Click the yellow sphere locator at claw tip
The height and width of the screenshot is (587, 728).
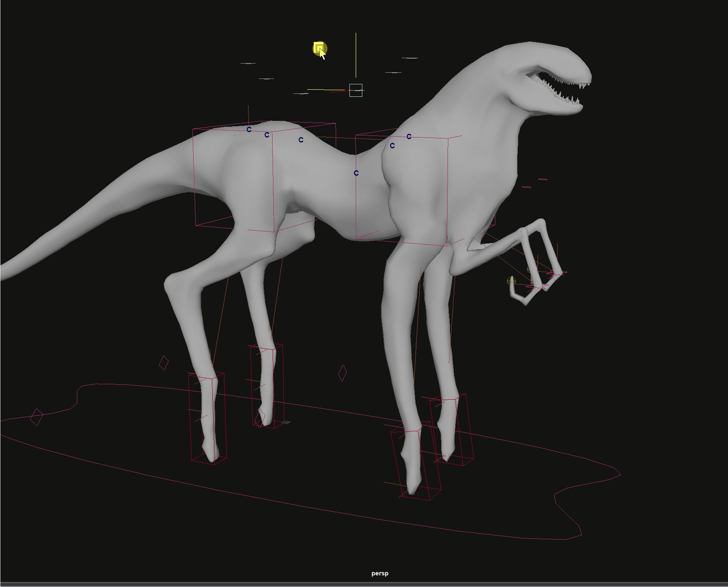coord(512,281)
